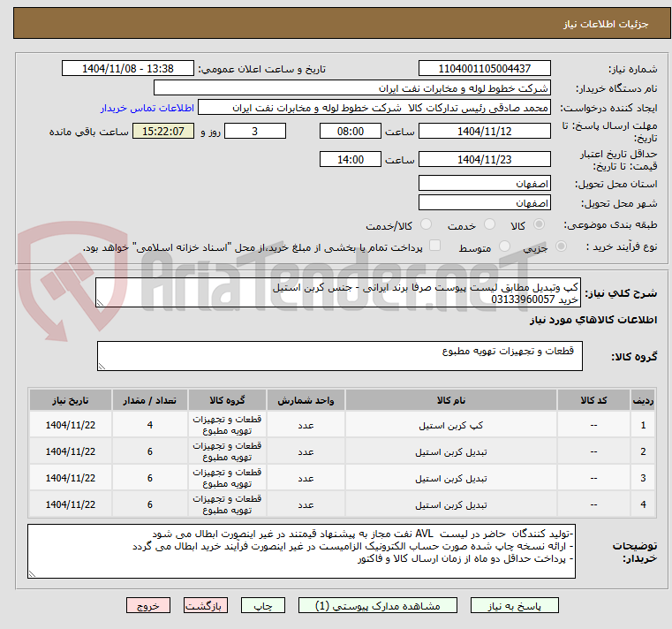
Task: Click quantity '4' in row 1
Action: click(149, 425)
